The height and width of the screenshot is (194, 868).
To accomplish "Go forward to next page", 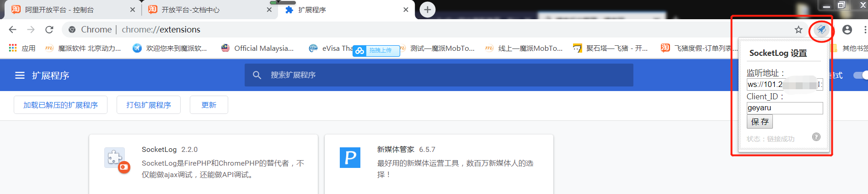I will (x=31, y=29).
